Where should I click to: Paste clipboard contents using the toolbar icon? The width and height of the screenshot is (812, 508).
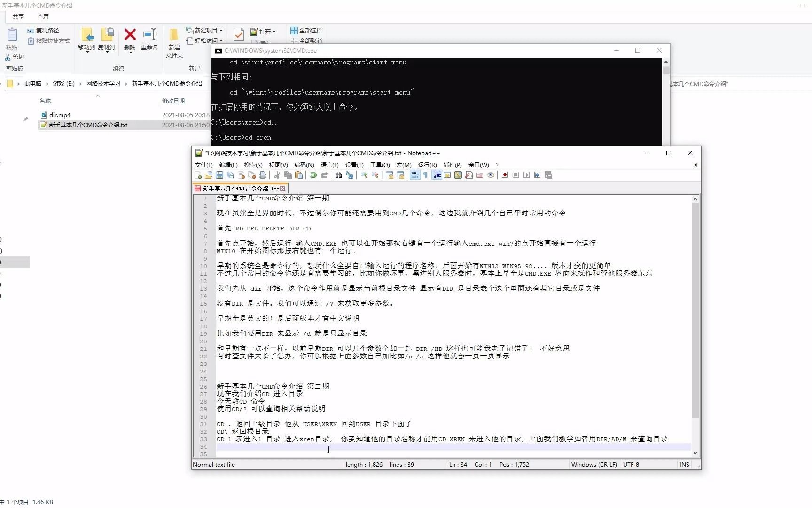[298, 175]
